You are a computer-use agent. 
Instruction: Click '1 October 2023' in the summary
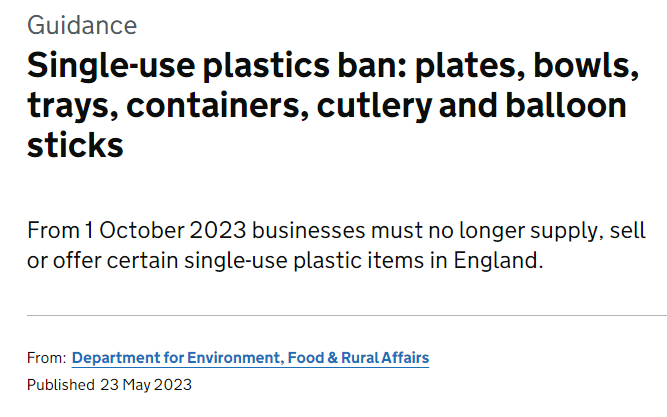pyautogui.click(x=165, y=231)
